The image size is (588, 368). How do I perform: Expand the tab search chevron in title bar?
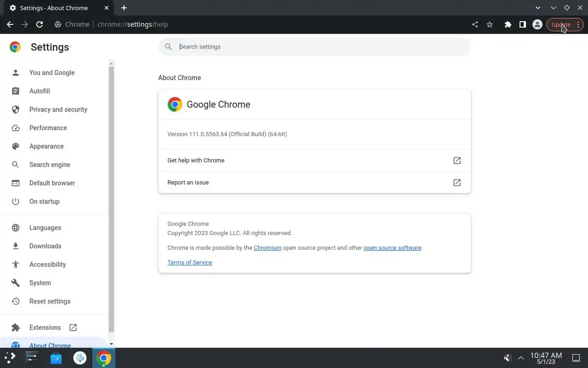click(x=538, y=8)
